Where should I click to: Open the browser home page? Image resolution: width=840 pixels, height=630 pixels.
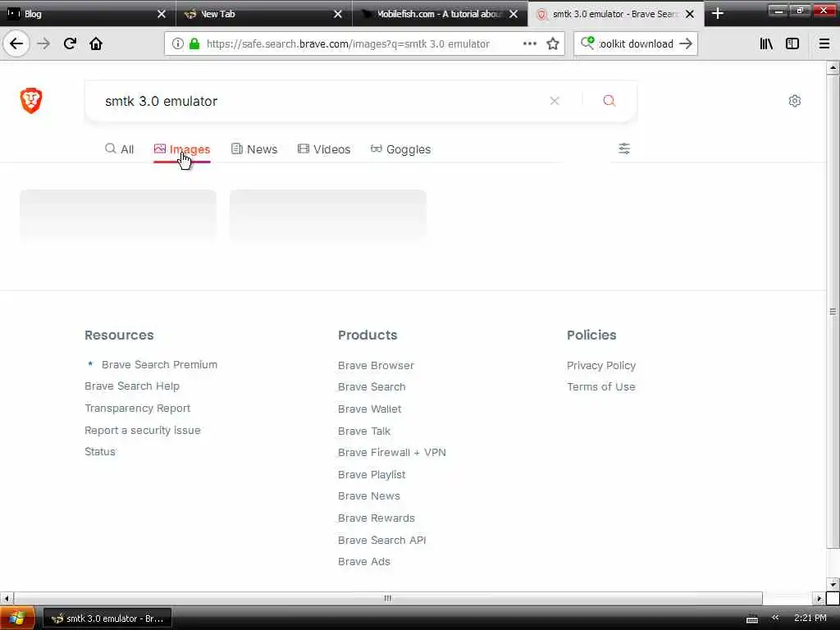point(96,43)
